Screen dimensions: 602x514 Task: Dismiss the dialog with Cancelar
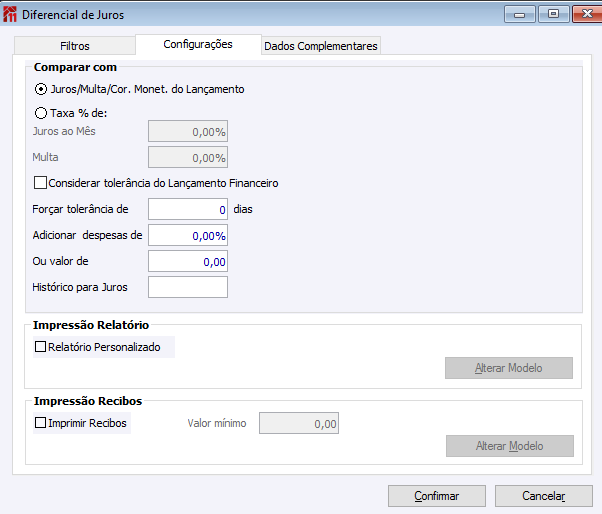point(544,496)
